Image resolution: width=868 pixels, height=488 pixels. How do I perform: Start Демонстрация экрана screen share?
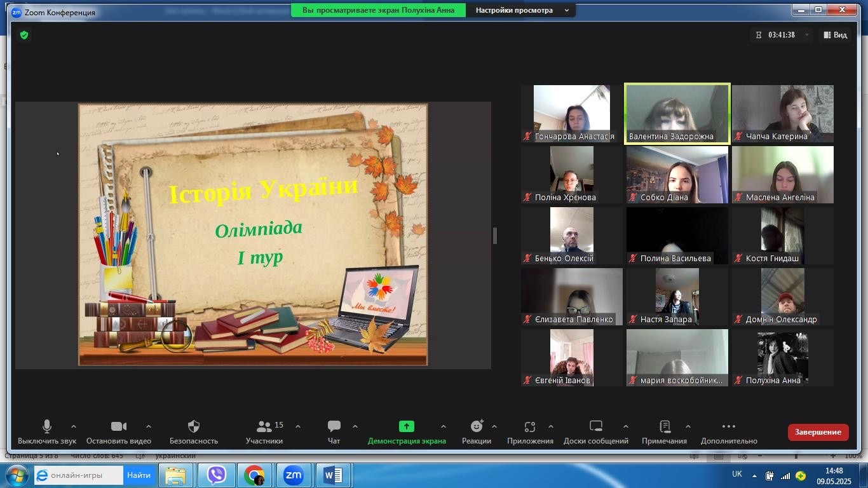(x=407, y=432)
